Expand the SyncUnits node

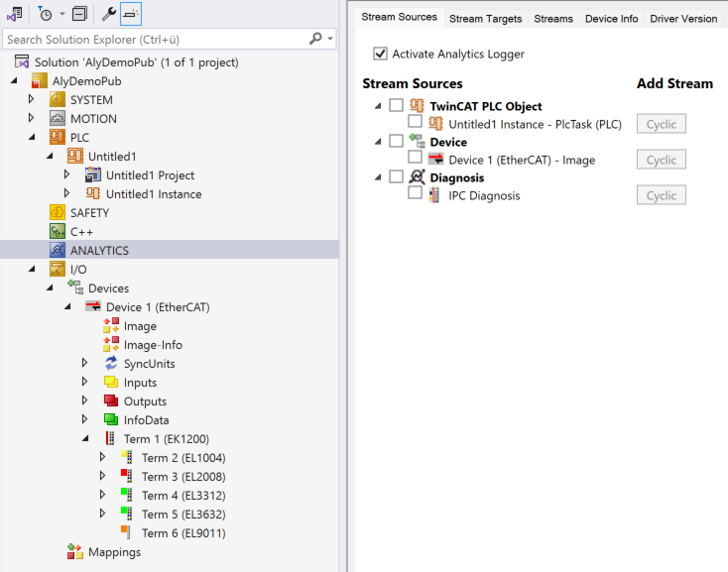[x=85, y=364]
